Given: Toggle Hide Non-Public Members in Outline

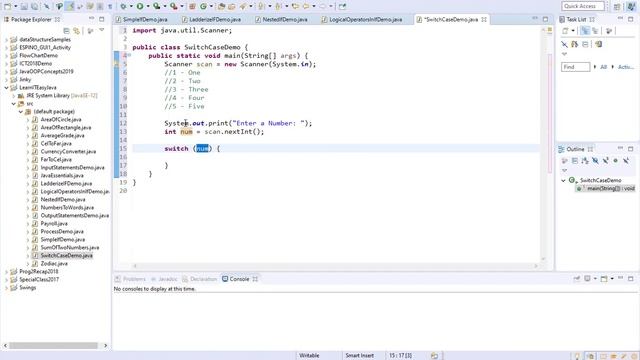Looking at the screenshot, I should [616, 161].
